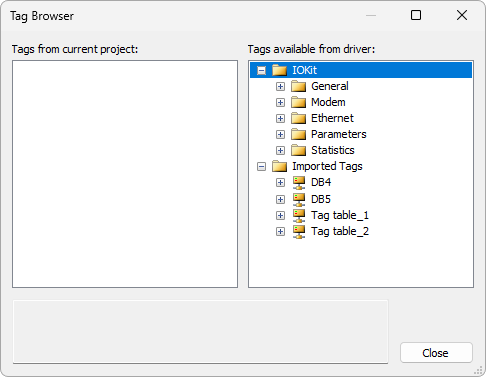Image resolution: width=486 pixels, height=377 pixels.
Task: Maximize the Tag Browser window
Action: pos(416,15)
